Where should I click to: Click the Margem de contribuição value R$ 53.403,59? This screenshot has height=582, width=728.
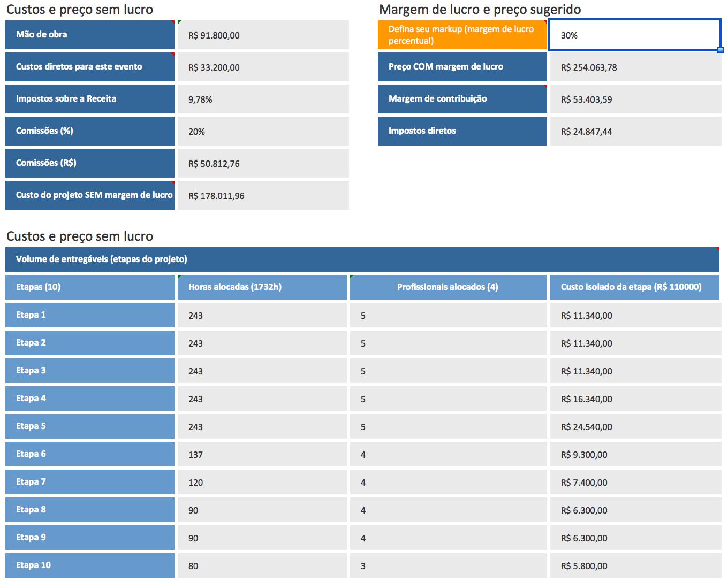coord(635,99)
